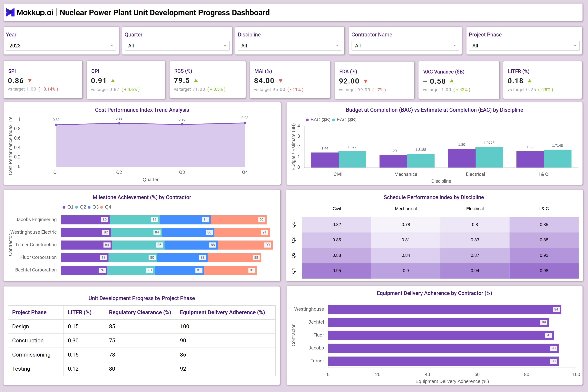Select the I & C EAC bar 1.7148
Image resolution: width=588 pixels, height=392 pixels.
click(x=558, y=159)
